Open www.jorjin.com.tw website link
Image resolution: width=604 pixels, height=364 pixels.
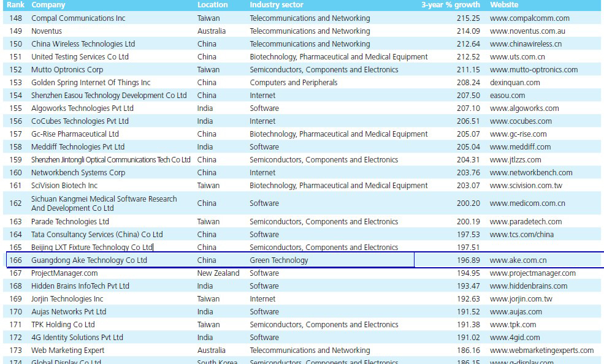click(x=521, y=299)
